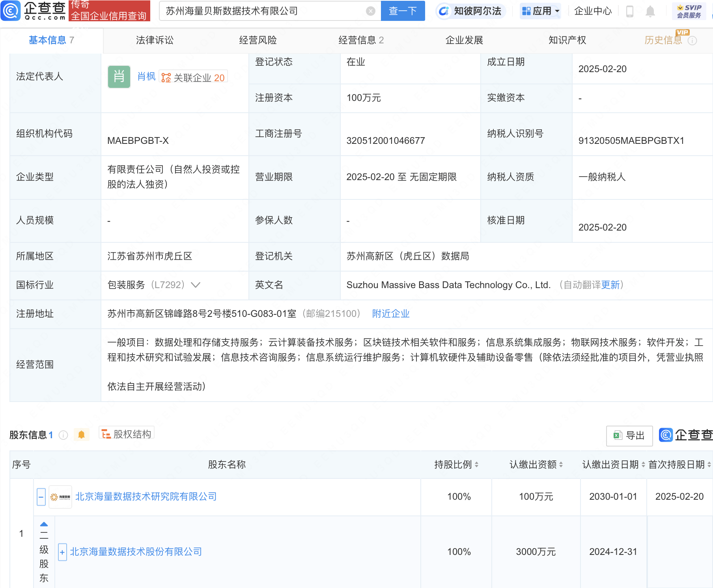This screenshot has height=588, width=713.
Task: Open the notifications bell in the header
Action: tap(650, 11)
